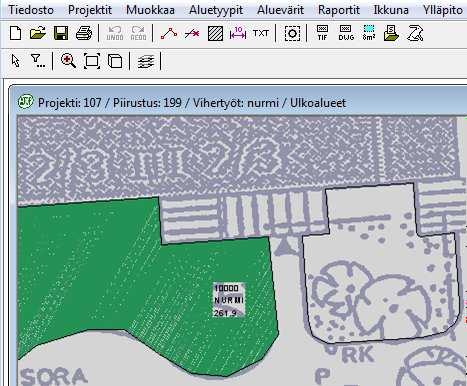Select the arrow pointer tool
This screenshot has width=467, height=386.
point(15,61)
